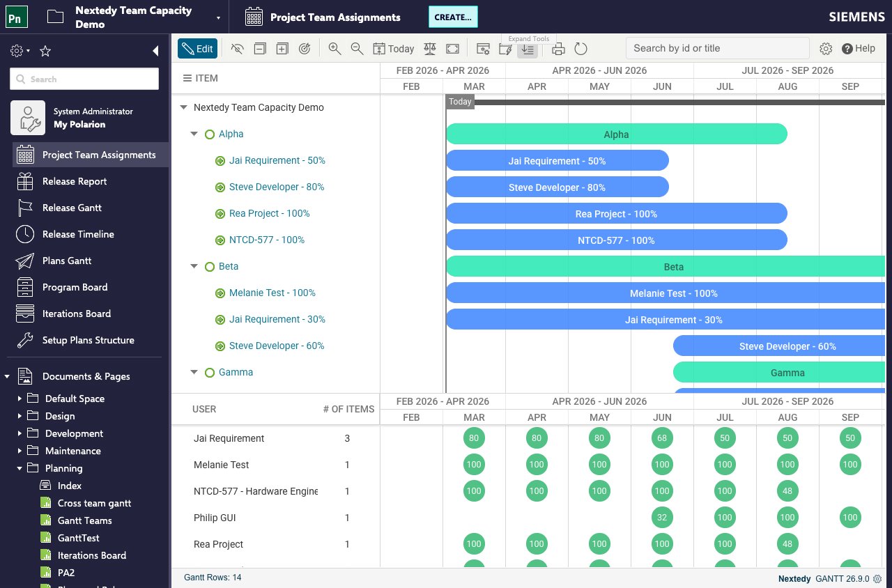Click the target marker icon in toolbar
892x588 pixels.
click(304, 49)
